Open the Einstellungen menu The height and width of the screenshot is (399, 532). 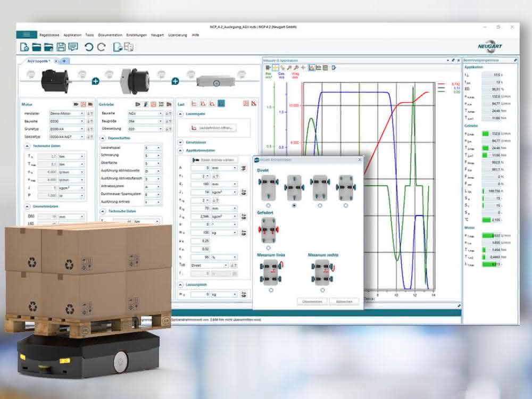136,35
